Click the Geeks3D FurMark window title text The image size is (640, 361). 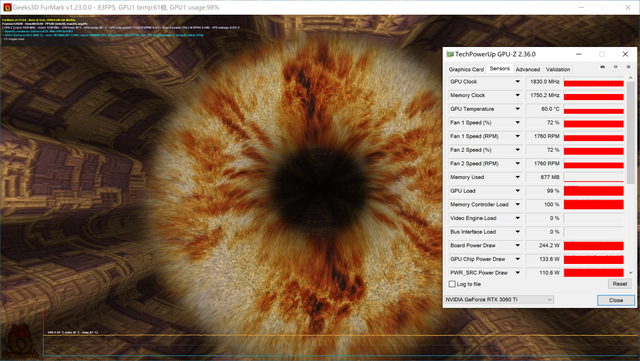pos(116,7)
